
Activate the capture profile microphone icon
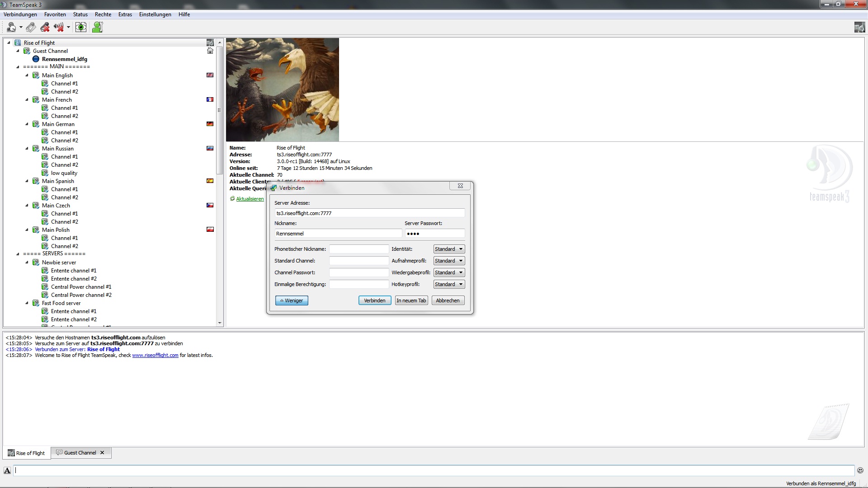pyautogui.click(x=31, y=27)
